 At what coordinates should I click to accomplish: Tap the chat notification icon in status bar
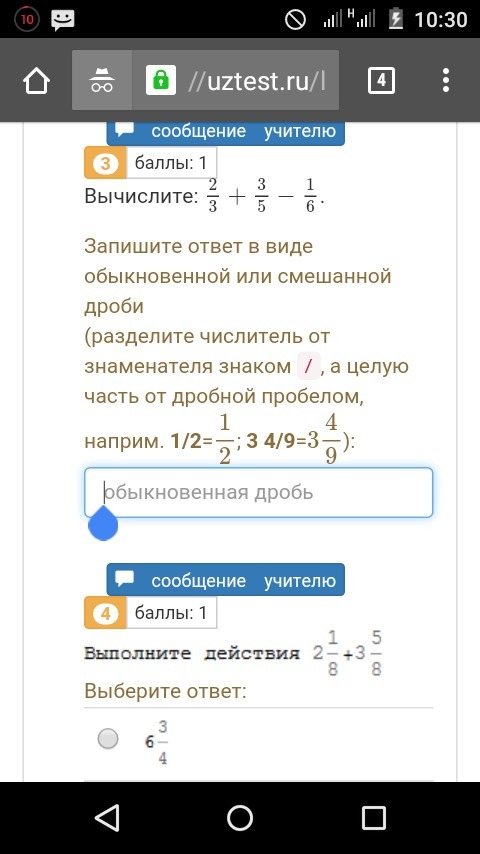(x=63, y=20)
